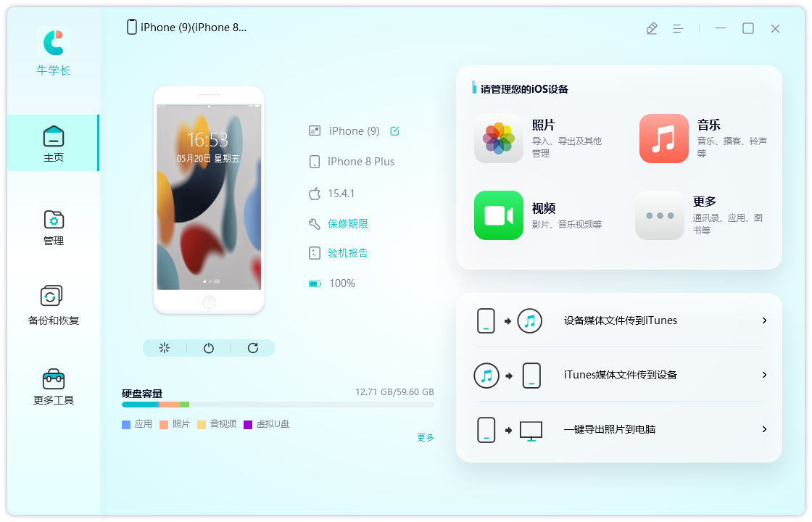The width and height of the screenshot is (812, 522).
Task: Click the flash mode spinner icon
Action: tap(165, 348)
